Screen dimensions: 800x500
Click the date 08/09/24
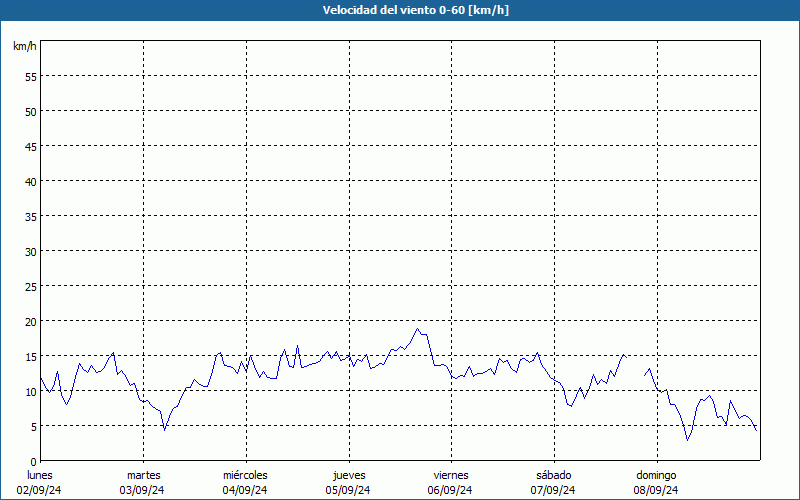656,490
